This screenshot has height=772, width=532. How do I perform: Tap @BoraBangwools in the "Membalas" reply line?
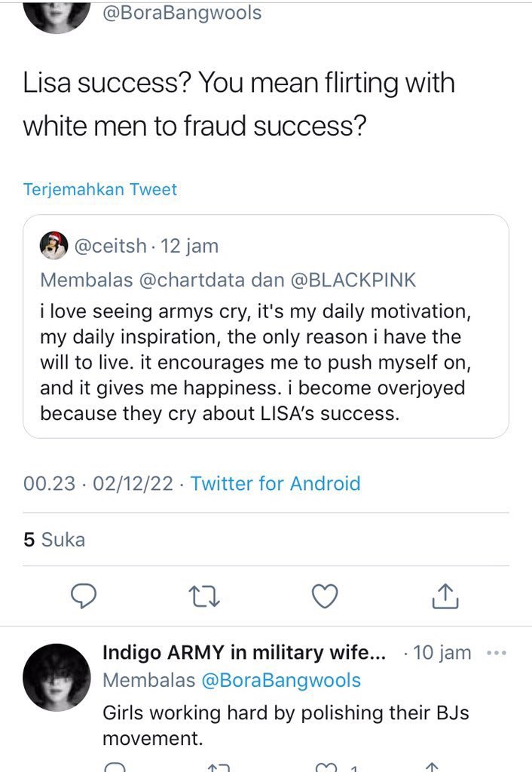(x=280, y=680)
